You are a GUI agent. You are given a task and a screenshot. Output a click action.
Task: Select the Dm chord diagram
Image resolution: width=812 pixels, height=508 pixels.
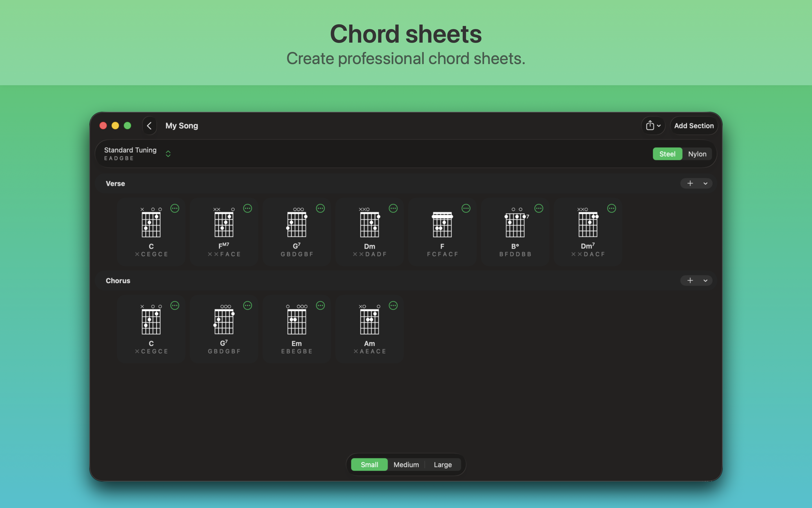[x=369, y=222]
